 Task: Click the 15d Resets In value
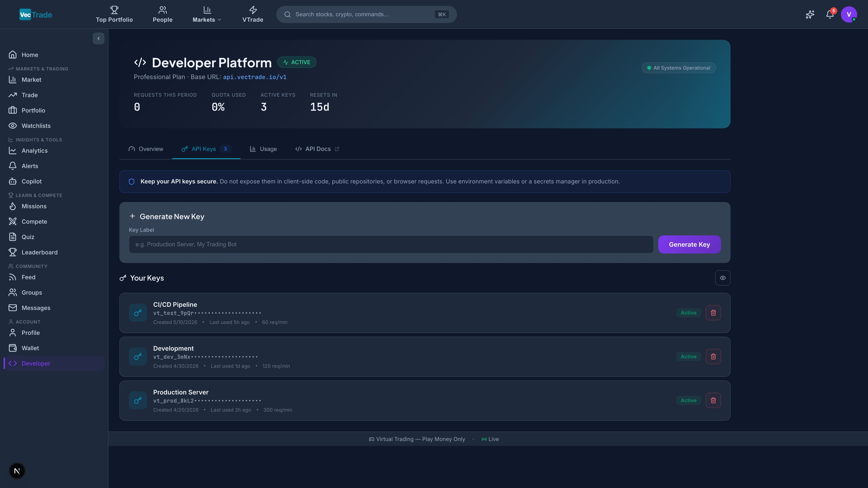(319, 107)
